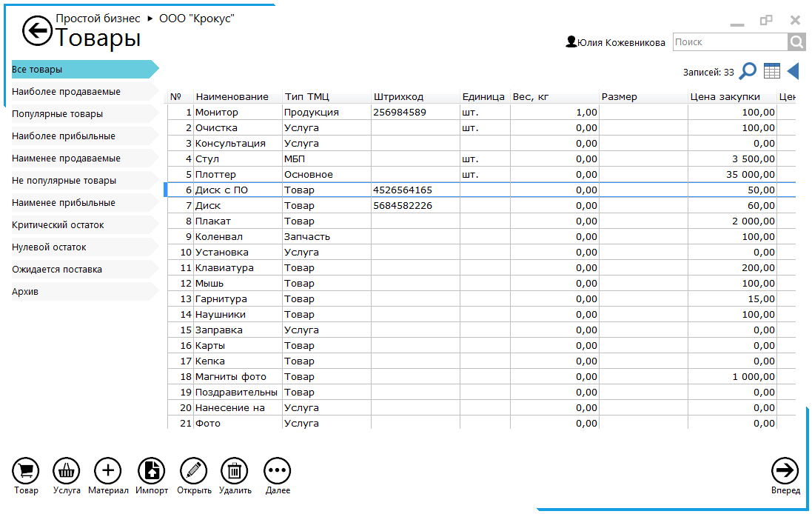Viewport: 812px width, 514px height.
Task: Add a new service with Услуга icon
Action: click(67, 470)
